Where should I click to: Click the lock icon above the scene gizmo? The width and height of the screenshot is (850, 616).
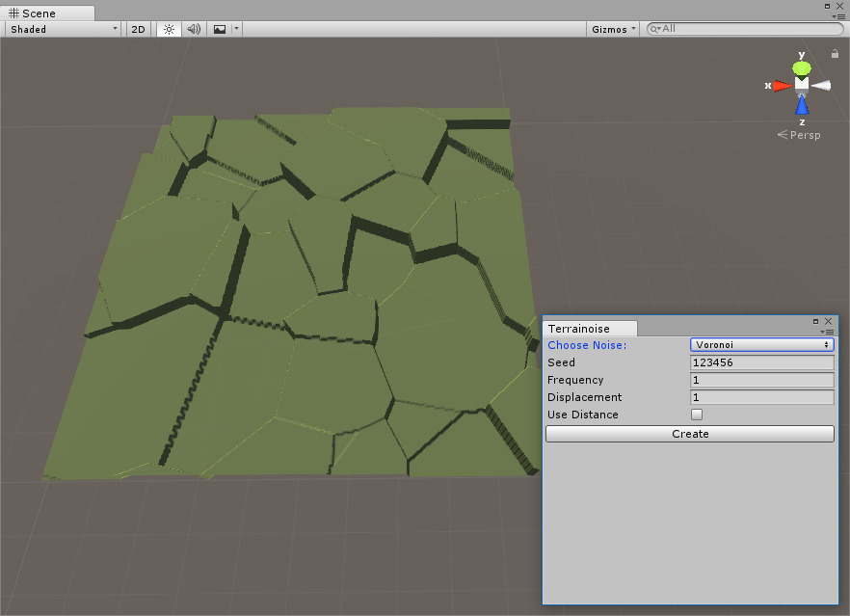point(835,55)
